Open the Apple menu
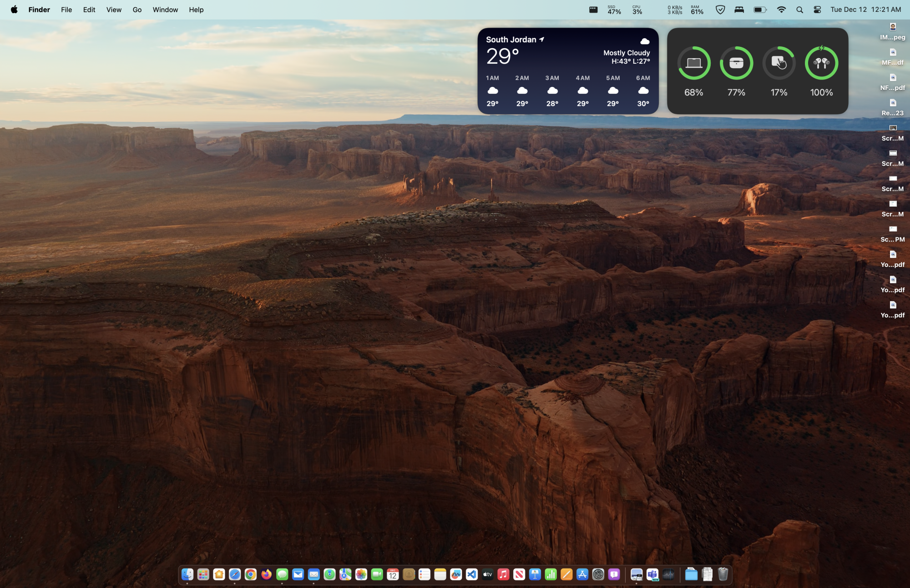Screen dimensions: 910x588 pos(14,10)
